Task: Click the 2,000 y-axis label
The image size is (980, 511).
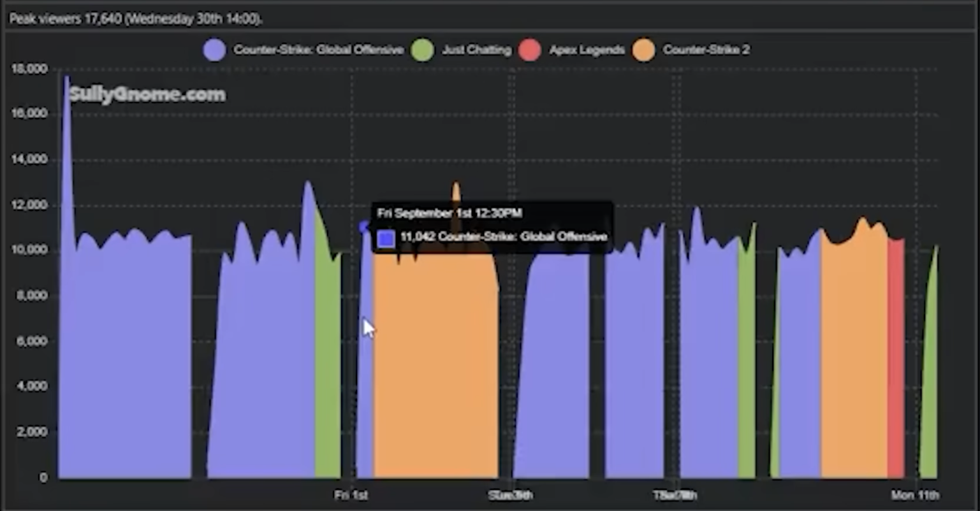Action: (33, 432)
